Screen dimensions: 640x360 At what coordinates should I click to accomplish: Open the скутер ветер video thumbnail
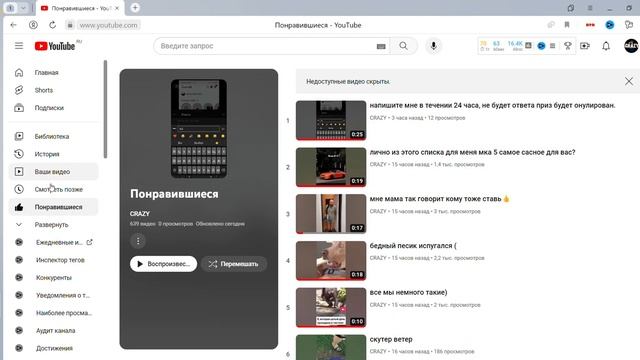point(331,347)
